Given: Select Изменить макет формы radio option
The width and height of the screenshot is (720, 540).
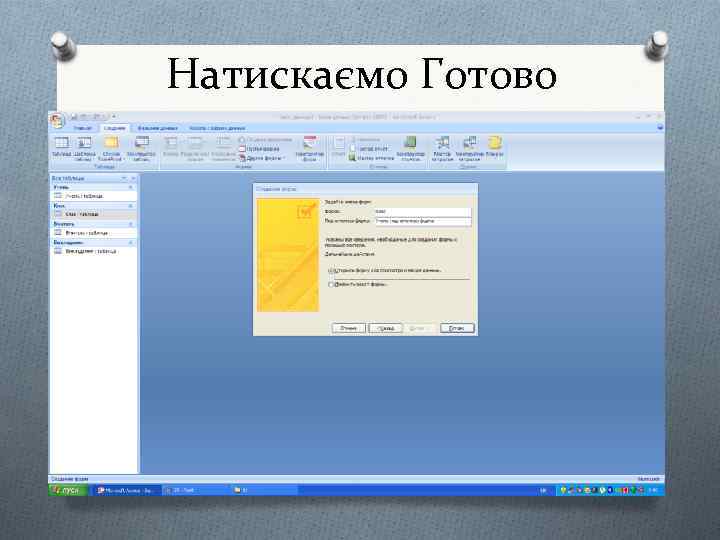Looking at the screenshot, I should (331, 285).
